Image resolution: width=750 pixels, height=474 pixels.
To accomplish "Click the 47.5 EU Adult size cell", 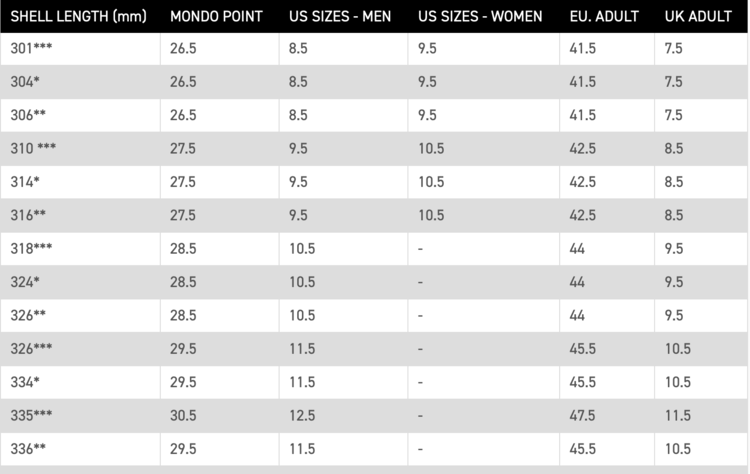I will [584, 415].
